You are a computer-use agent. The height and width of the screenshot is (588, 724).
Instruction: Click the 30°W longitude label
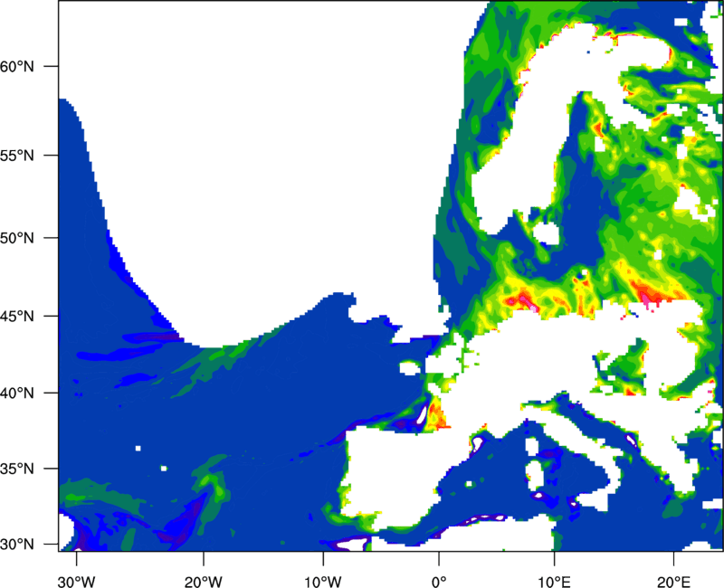coord(77,582)
